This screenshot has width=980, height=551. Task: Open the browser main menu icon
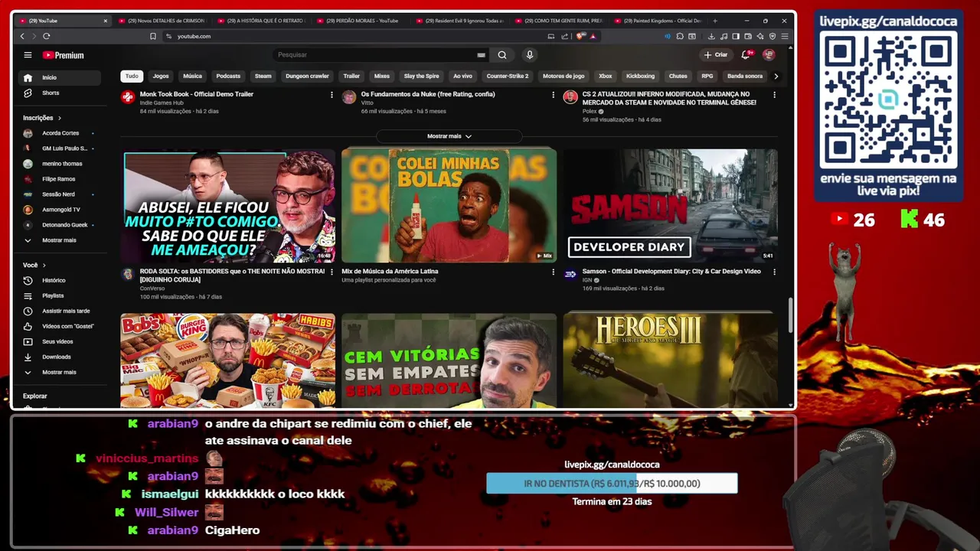tap(785, 36)
